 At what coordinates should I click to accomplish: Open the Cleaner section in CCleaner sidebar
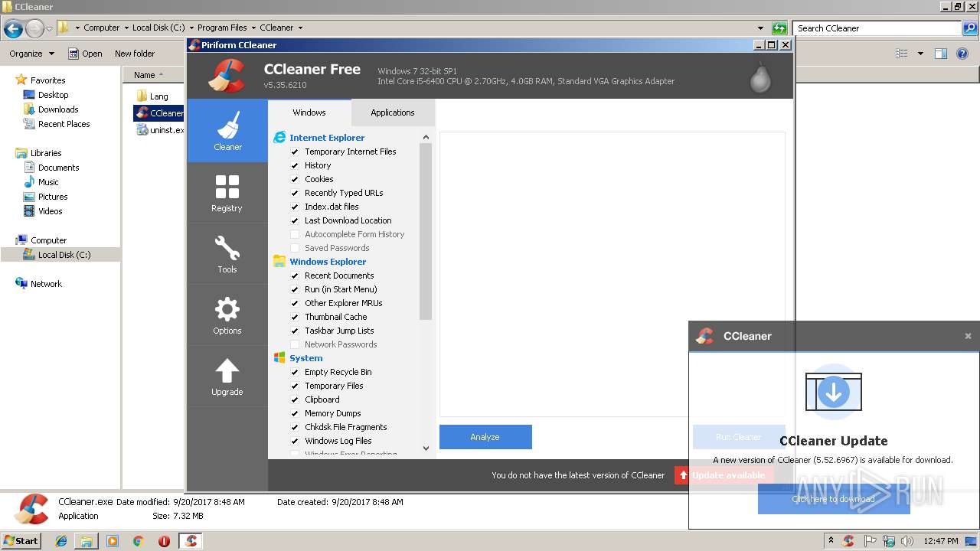point(227,130)
